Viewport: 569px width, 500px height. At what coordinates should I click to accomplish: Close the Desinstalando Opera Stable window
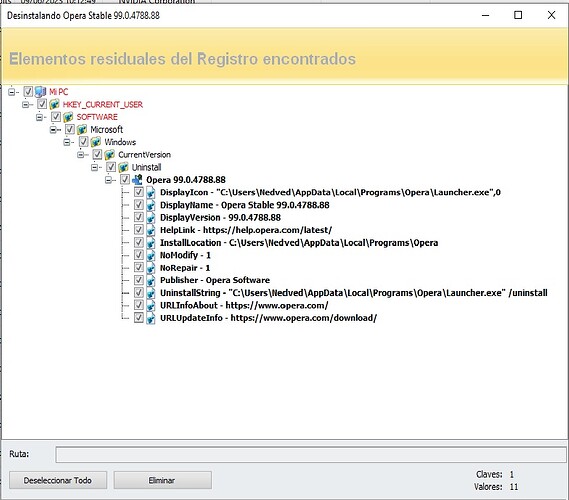(x=551, y=15)
